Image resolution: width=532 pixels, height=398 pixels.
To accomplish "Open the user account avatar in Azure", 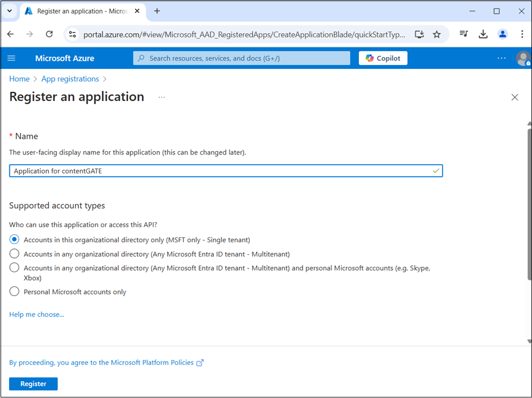I will tap(523, 58).
